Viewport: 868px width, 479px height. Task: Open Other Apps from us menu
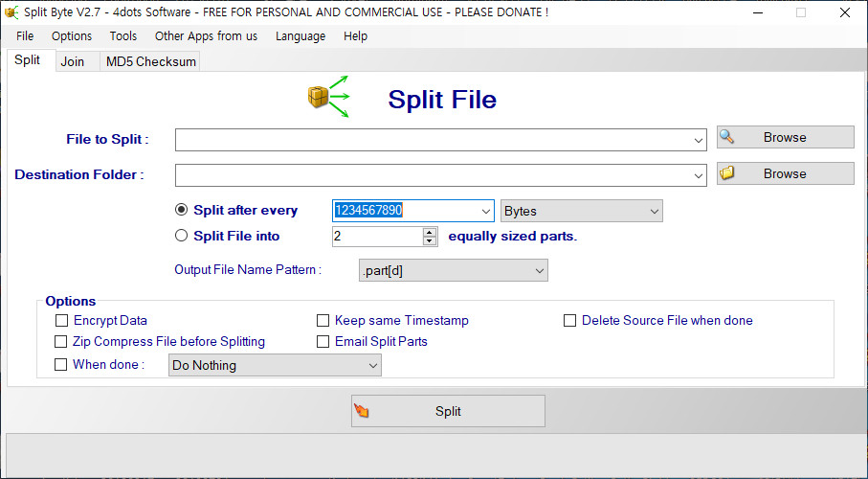point(206,36)
